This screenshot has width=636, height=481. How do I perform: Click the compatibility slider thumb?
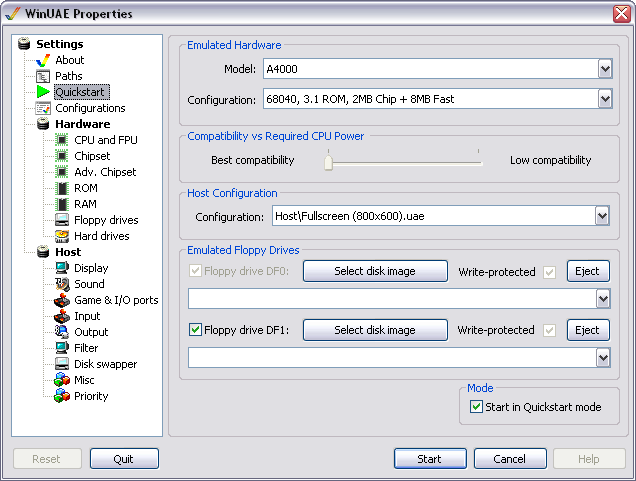point(329,163)
